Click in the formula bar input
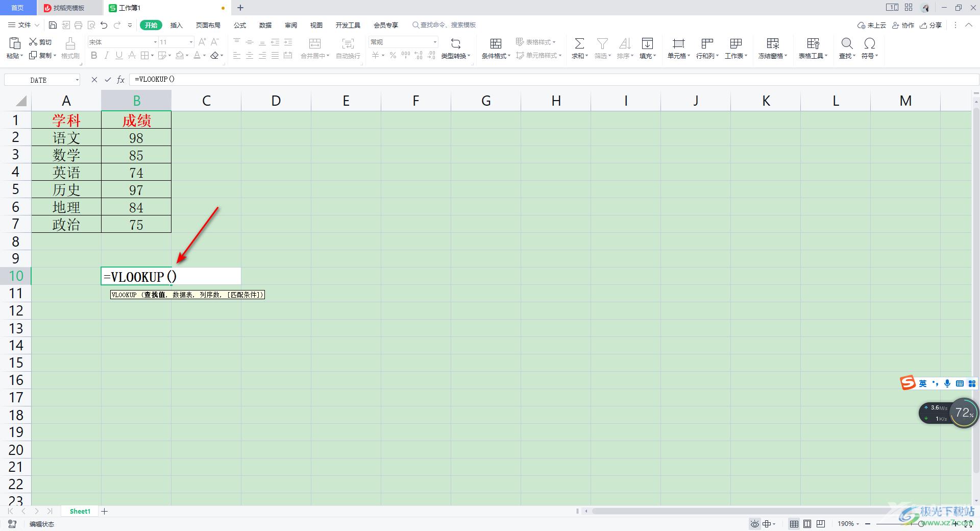980x531 pixels. coord(554,80)
